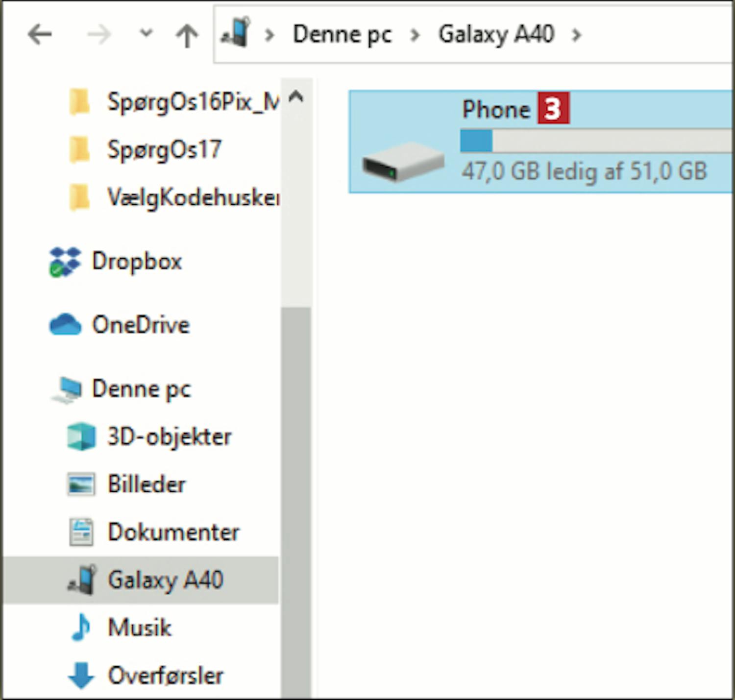Click the Billeder pictures icon
Screen dimensions: 735x700
[81, 484]
